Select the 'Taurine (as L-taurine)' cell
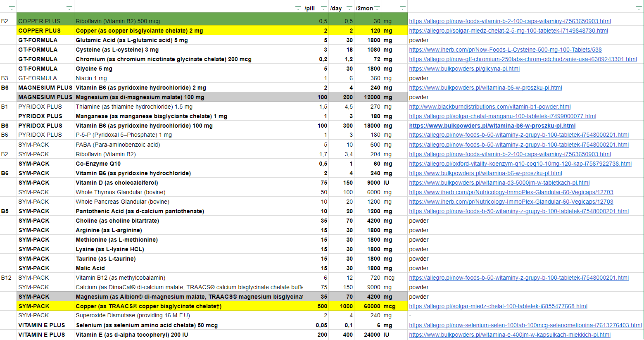644x340 pixels. (x=188, y=259)
